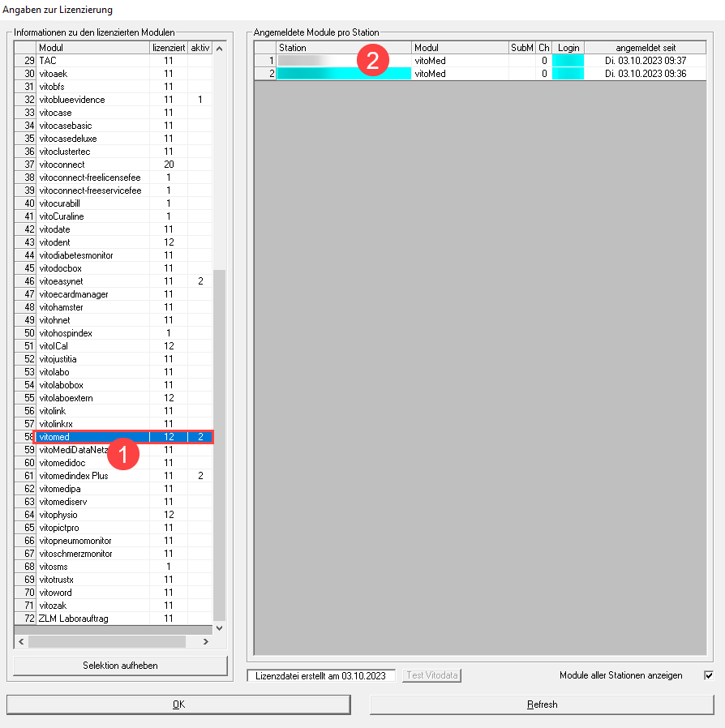Select the 'vitopneumomonitor' module row
This screenshot has height=728, width=725.
[114, 541]
